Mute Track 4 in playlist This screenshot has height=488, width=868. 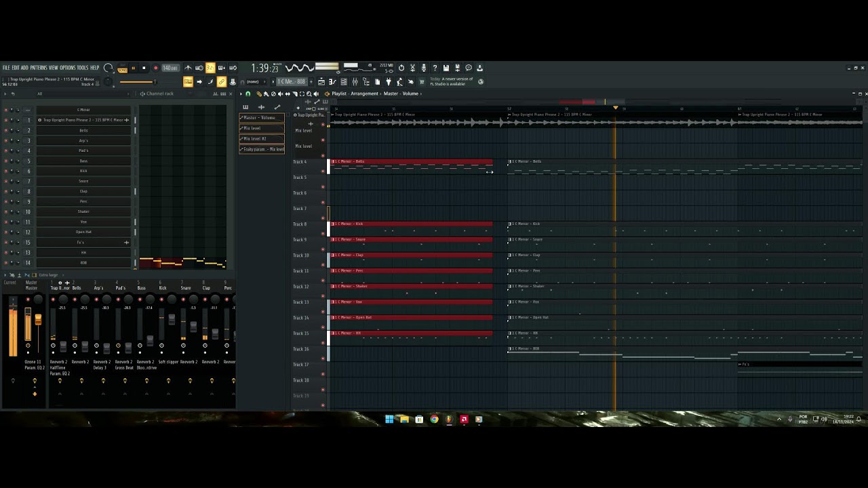pyautogui.click(x=323, y=171)
